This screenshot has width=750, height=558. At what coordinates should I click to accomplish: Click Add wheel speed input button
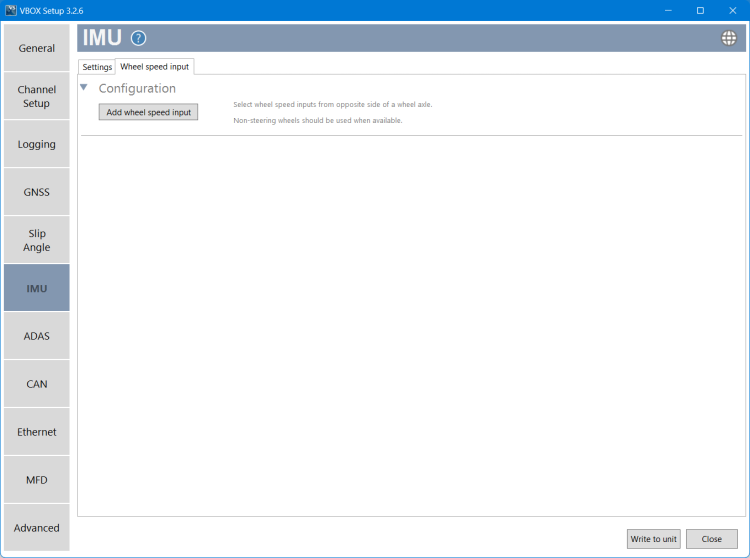pos(148,112)
